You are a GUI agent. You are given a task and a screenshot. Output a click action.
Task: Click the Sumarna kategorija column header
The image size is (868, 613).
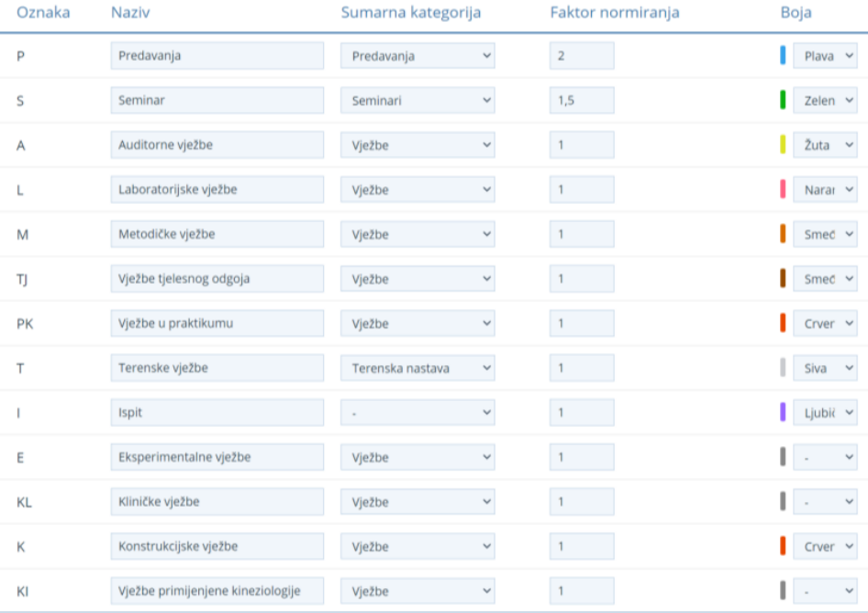[x=411, y=13]
